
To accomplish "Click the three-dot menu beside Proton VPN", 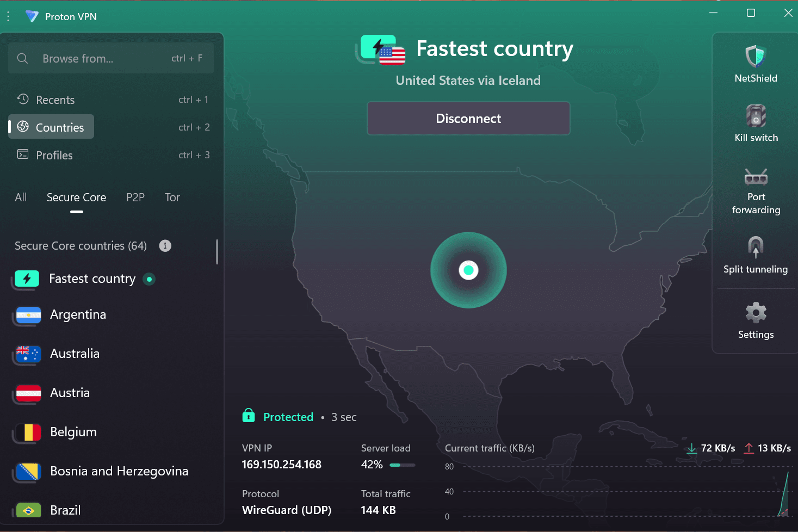I will tap(8, 17).
